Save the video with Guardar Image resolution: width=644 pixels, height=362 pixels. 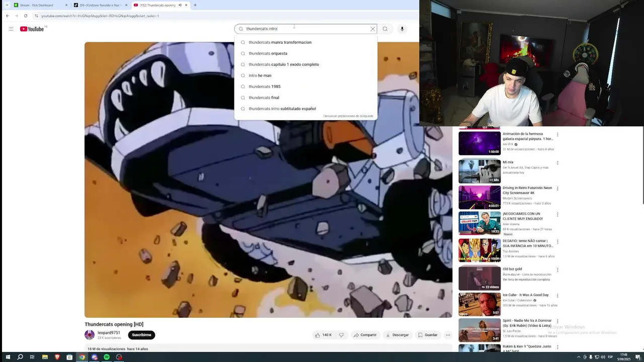pyautogui.click(x=428, y=335)
